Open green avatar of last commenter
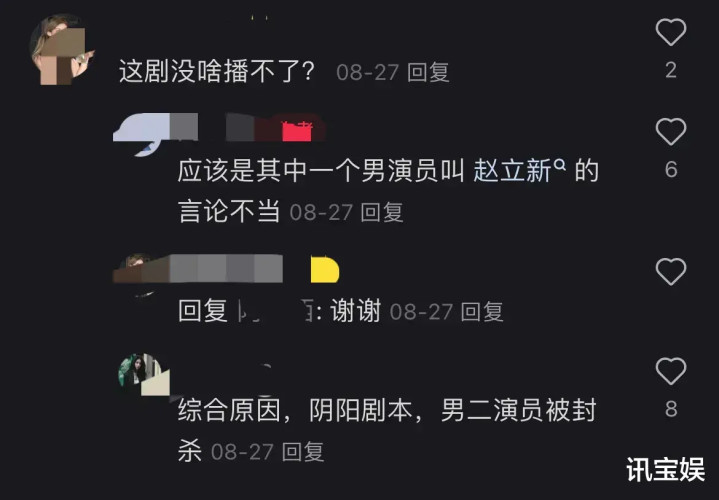Image resolution: width=719 pixels, height=500 pixels. point(144,375)
